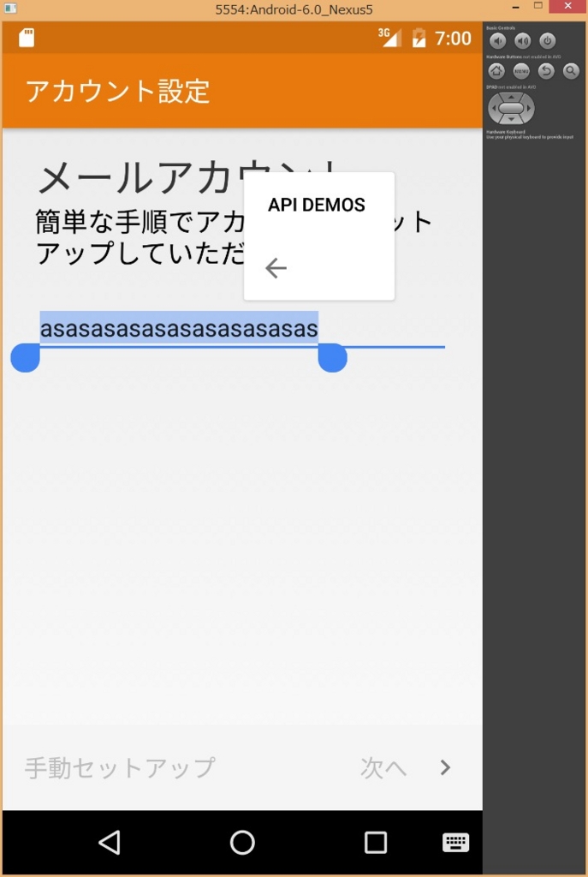Screen dimensions: 588x877
Task: Click the emulator power button
Action: coord(548,41)
